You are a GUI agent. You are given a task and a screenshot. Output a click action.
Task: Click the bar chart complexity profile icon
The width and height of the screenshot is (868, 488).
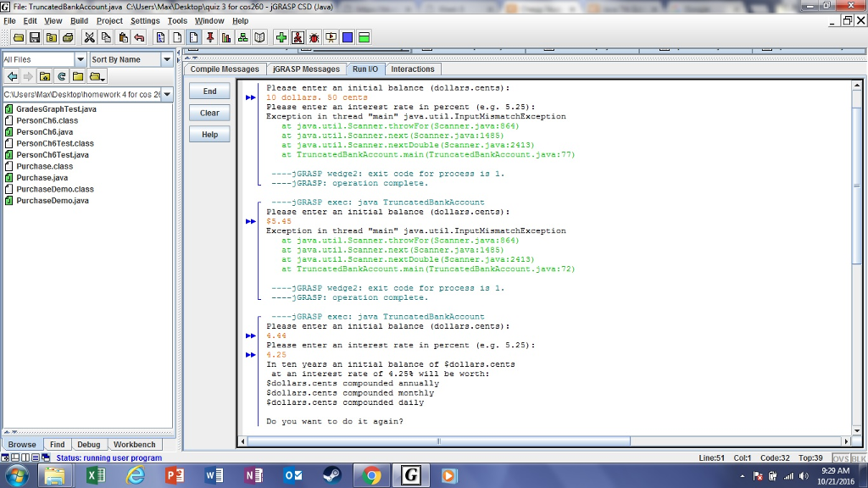(226, 37)
